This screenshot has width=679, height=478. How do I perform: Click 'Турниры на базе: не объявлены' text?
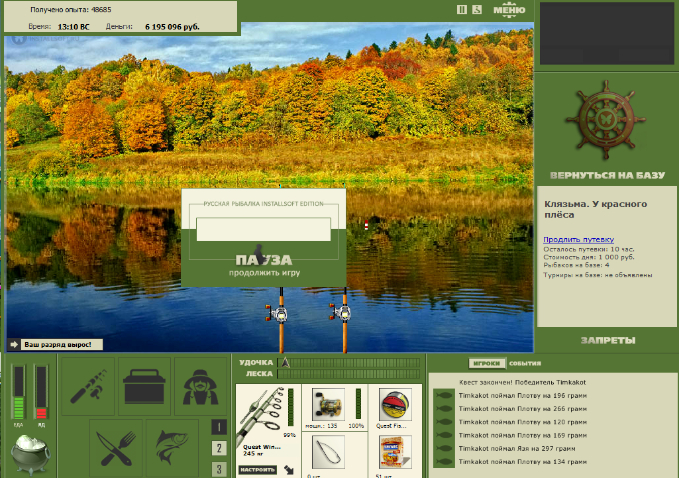(598, 275)
